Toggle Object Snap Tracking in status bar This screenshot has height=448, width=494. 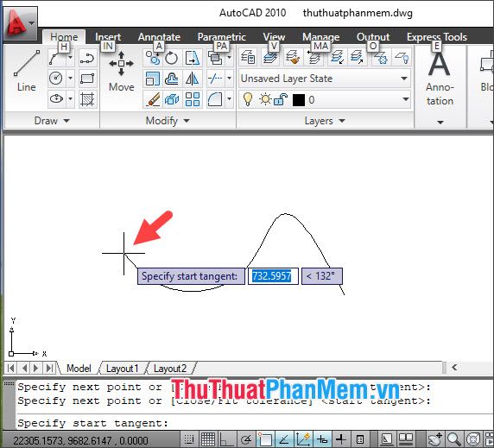click(x=283, y=439)
